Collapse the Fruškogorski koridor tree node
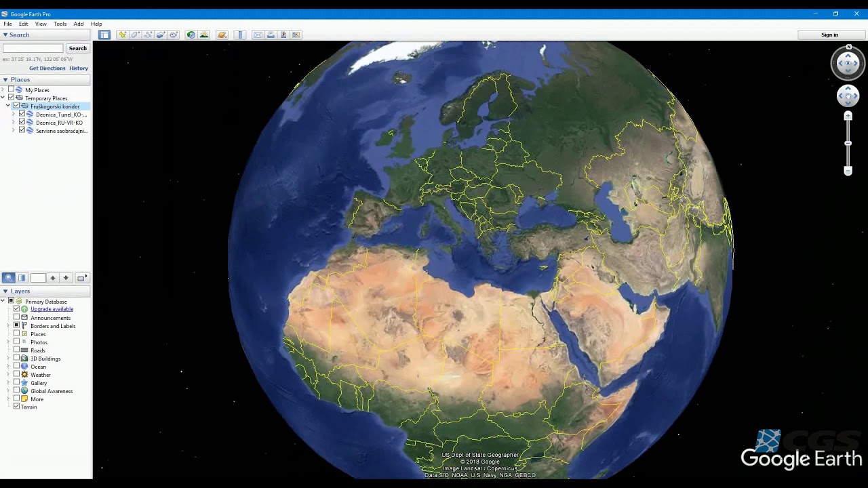Image resolution: width=868 pixels, height=488 pixels. [x=8, y=106]
